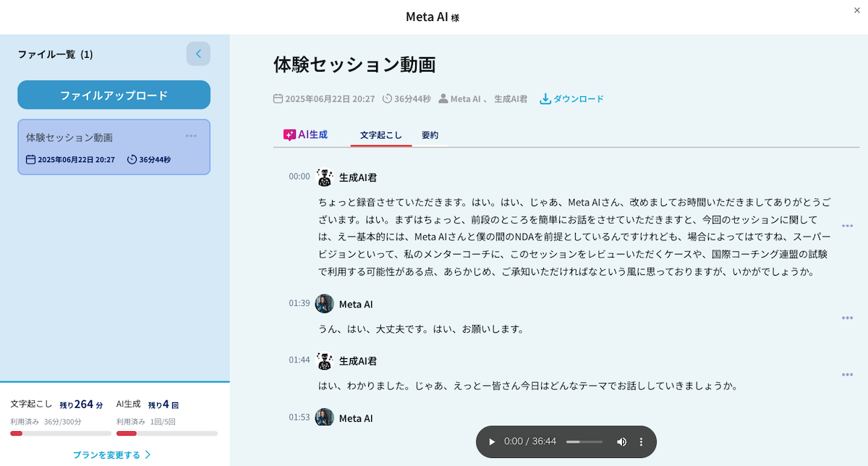This screenshot has height=466, width=868.
Task: Click the AI生成 usage progress bar
Action: click(x=167, y=433)
